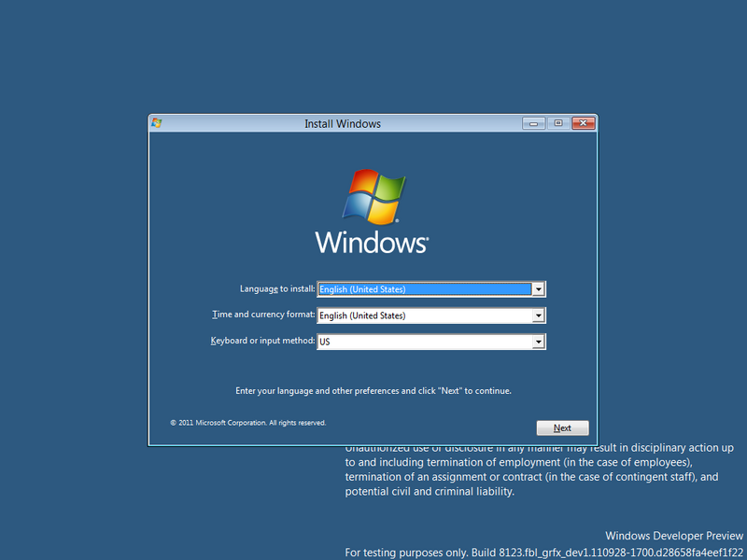This screenshot has width=747, height=560.
Task: Click the Keyboard or input method US field
Action: pyautogui.click(x=431, y=342)
